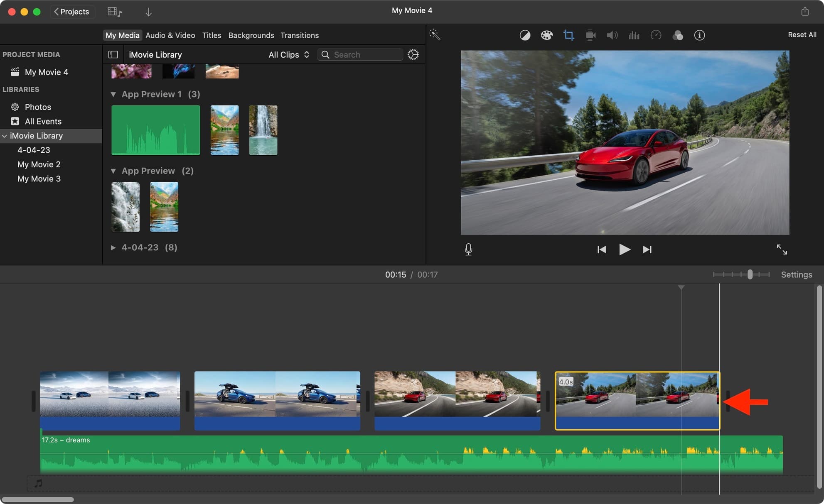Screen dimensions: 824x504
Task: Select the crop tool
Action: [x=568, y=35]
